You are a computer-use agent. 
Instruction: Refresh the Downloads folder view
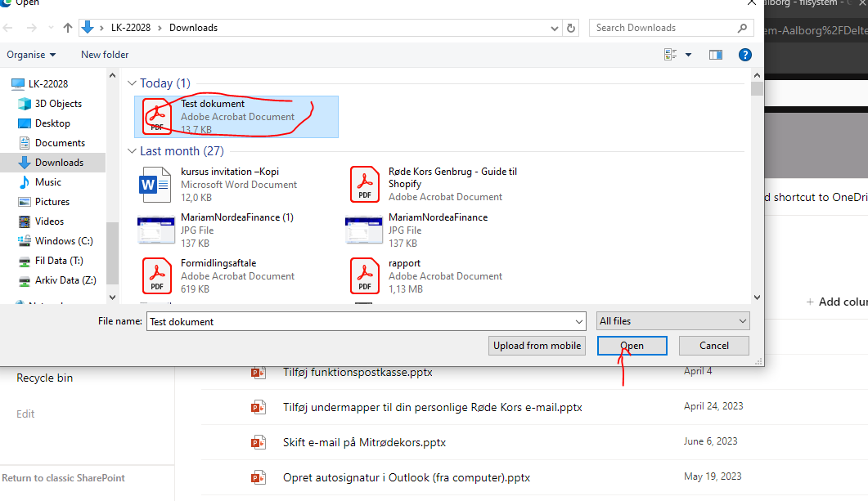point(571,28)
